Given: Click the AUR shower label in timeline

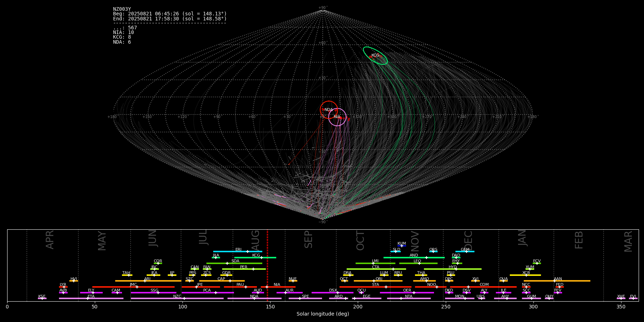Looking at the screenshot, I should 289,291.
